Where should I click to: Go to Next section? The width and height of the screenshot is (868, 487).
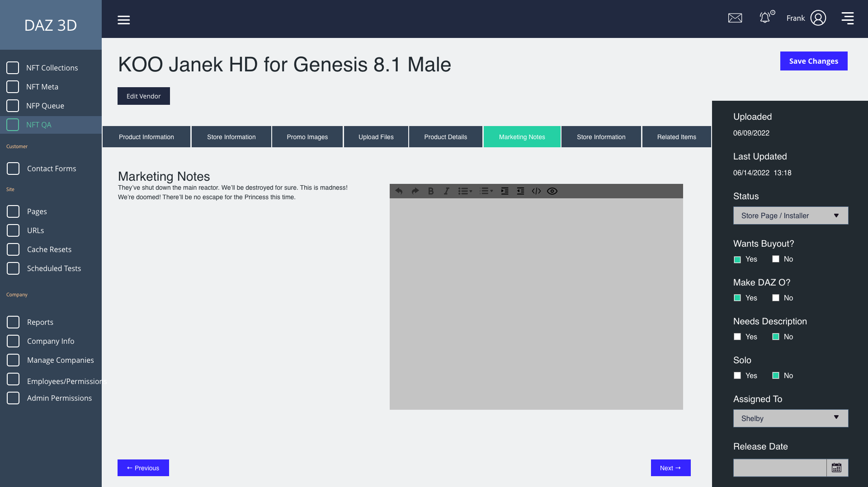click(671, 468)
